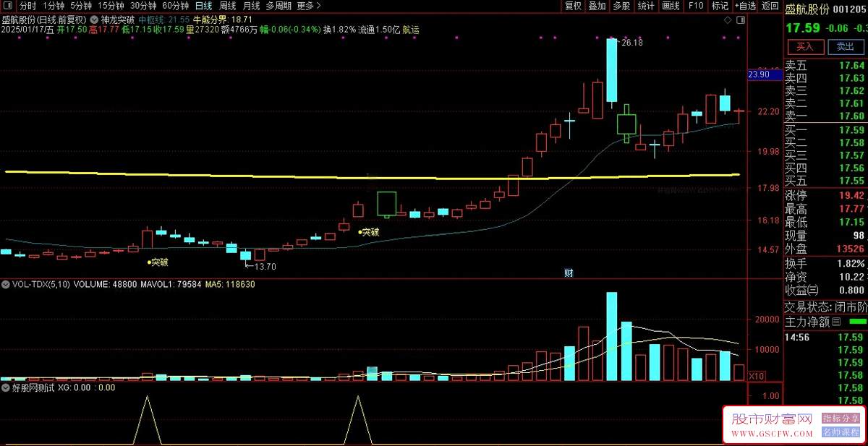Click the diamond icon at chart top right
Screen dimensions: 868x446
[x=728, y=21]
